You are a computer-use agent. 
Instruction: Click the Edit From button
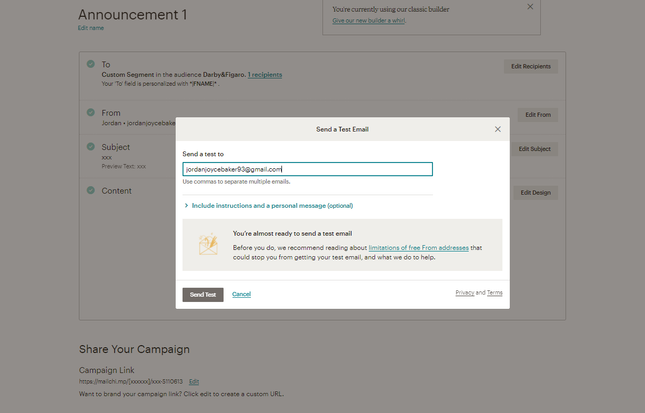click(537, 114)
